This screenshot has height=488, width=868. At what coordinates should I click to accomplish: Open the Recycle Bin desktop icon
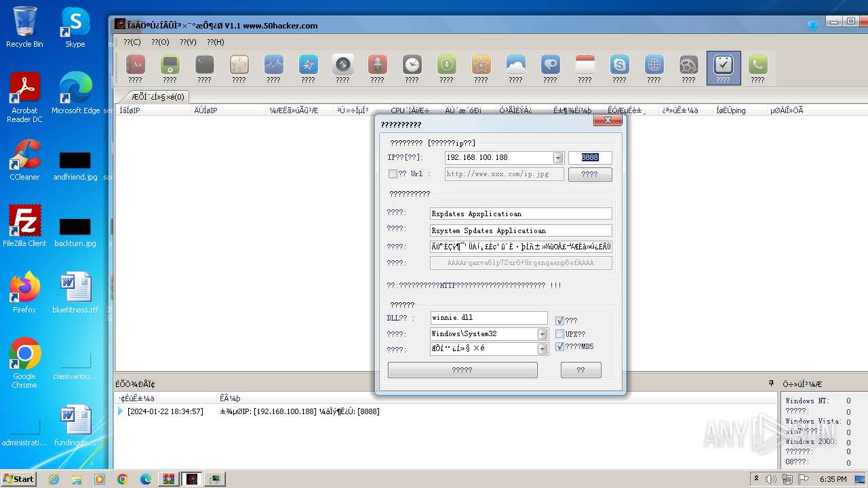(24, 27)
